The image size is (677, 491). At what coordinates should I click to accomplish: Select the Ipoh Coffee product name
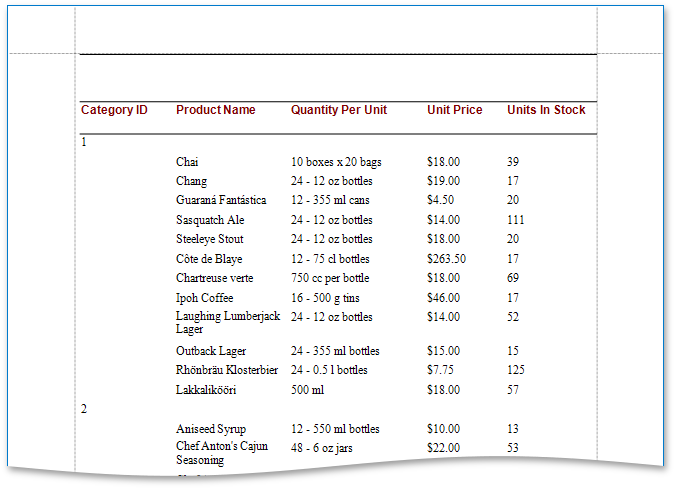(x=204, y=298)
